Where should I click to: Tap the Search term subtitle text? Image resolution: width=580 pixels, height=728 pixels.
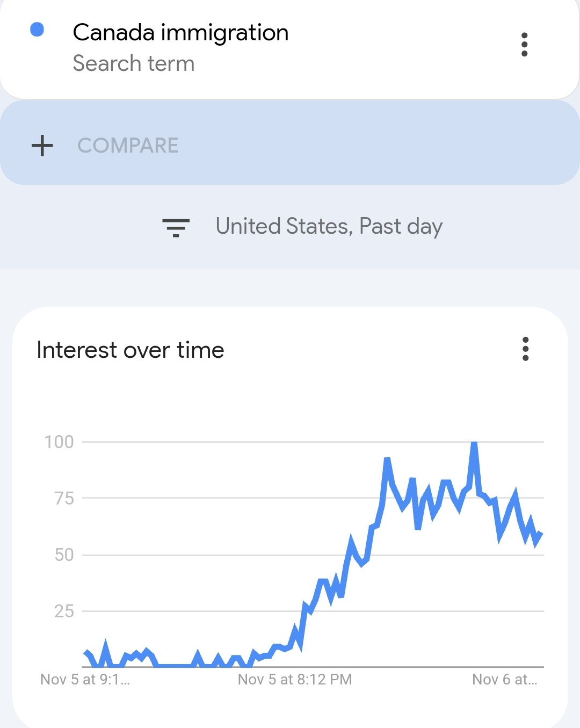point(134,63)
